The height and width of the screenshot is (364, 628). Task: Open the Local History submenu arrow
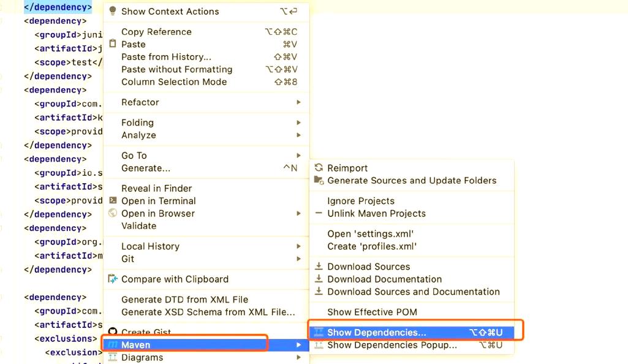point(298,246)
